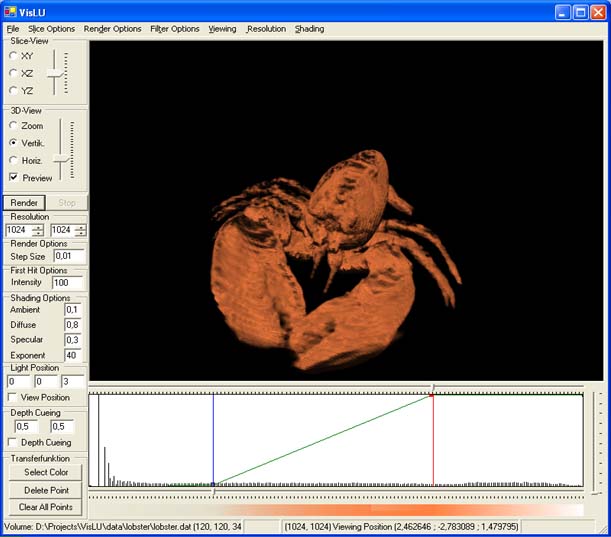Select the XY slice view radio button
The height and width of the screenshot is (537, 611).
point(13,56)
